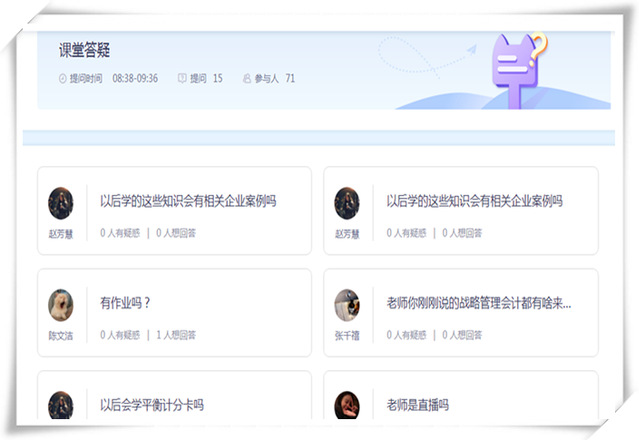Click the avatar on the 以后会学平衡计分卡吗 card

pos(61,405)
